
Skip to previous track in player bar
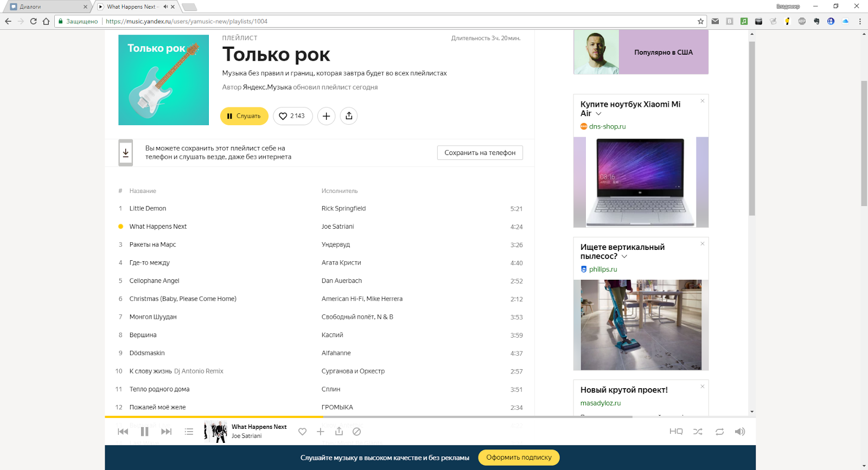[x=123, y=432]
